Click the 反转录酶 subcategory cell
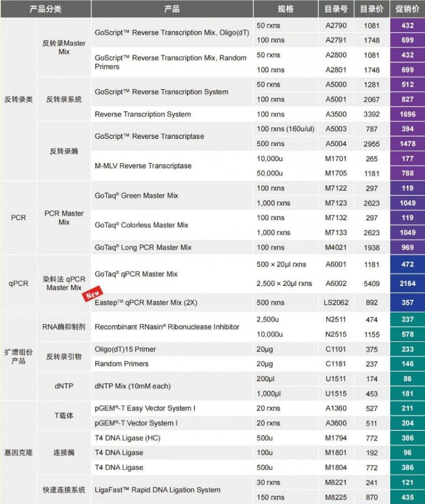Screen dimensions: 425x504 (x=64, y=151)
